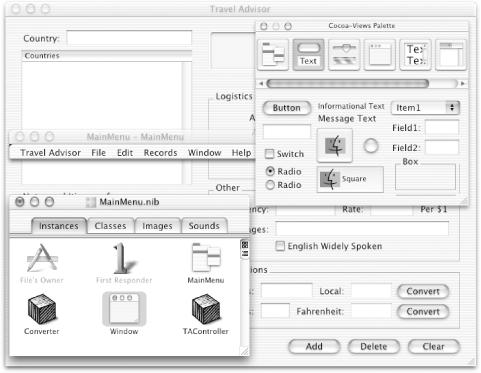Open the sliders and progress palette icon

(344, 55)
